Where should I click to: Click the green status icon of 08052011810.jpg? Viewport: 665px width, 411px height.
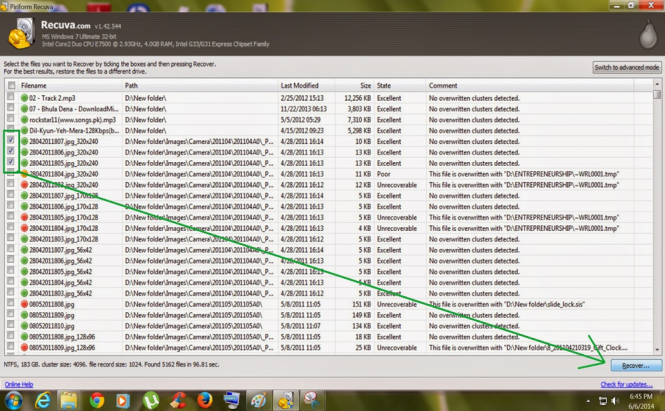tap(24, 326)
